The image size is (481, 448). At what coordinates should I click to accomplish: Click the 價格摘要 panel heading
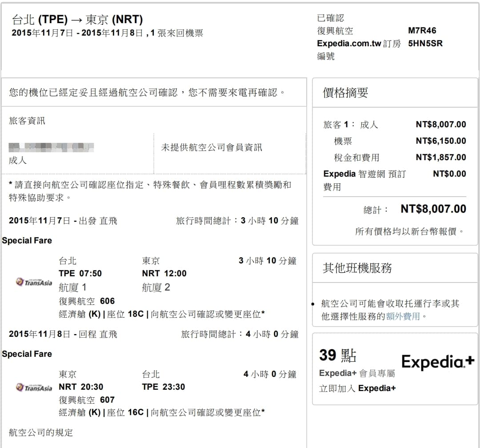(345, 93)
